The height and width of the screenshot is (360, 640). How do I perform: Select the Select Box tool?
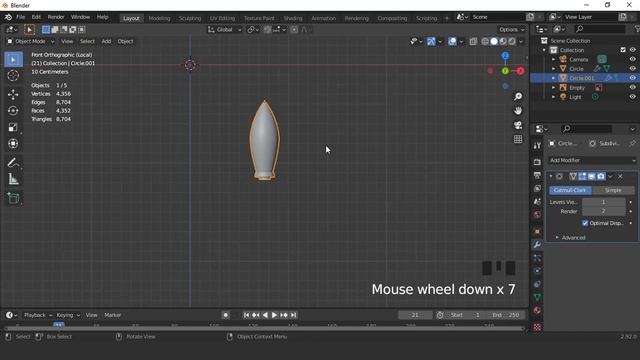click(x=13, y=60)
